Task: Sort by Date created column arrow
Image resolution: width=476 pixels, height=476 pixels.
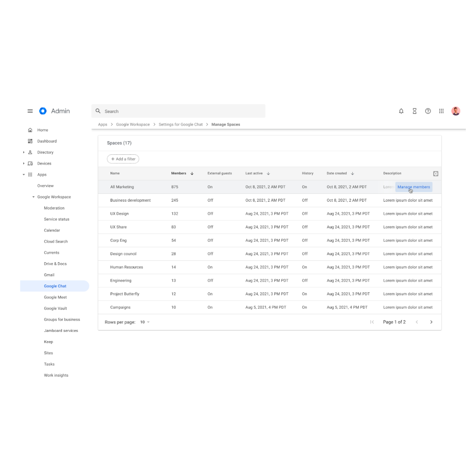Action: (352, 174)
